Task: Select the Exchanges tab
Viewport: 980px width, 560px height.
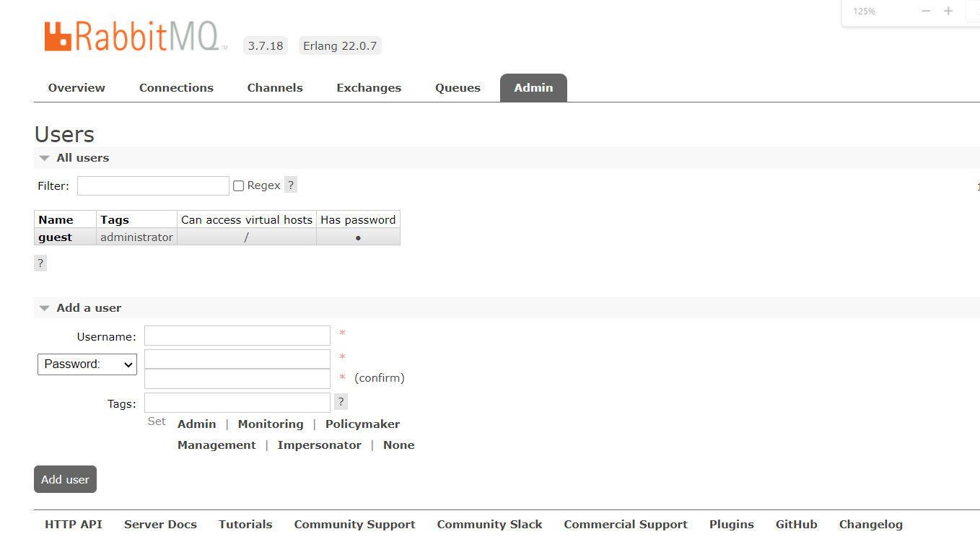Action: pyautogui.click(x=369, y=87)
